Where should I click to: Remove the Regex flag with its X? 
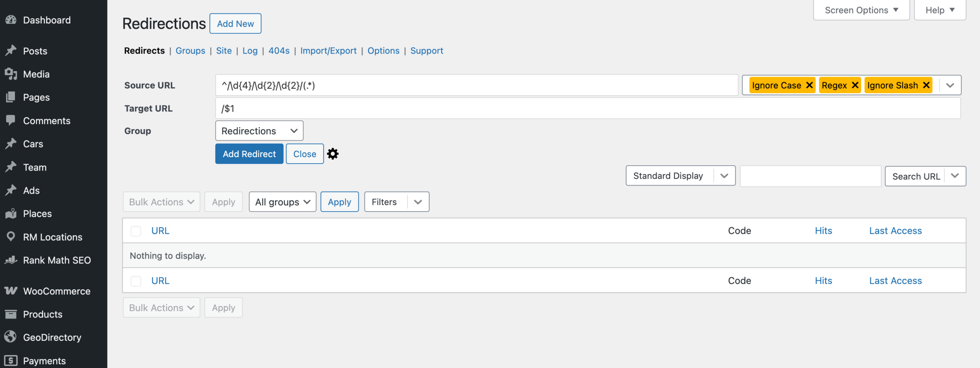tap(855, 85)
